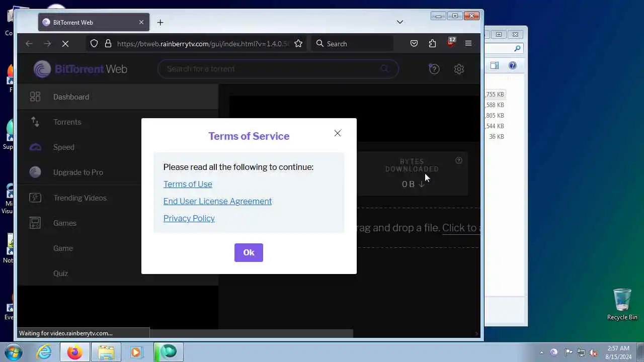
Task: Open Games in the sidebar
Action: click(x=65, y=223)
